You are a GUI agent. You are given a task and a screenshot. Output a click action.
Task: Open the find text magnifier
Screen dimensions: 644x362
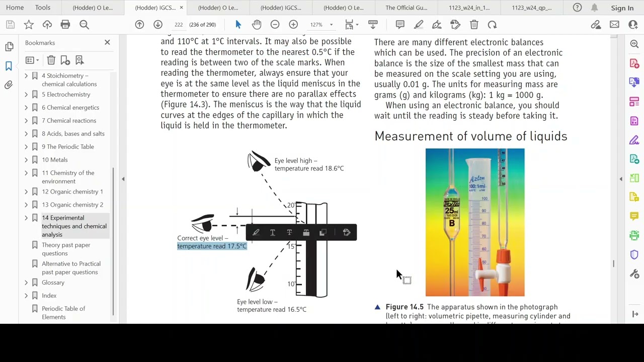coord(84,25)
